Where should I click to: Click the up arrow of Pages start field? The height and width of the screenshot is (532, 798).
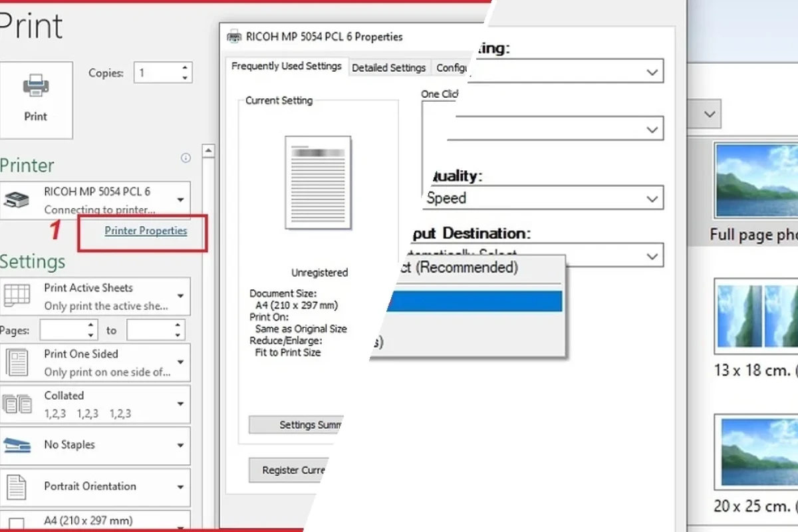click(x=92, y=325)
